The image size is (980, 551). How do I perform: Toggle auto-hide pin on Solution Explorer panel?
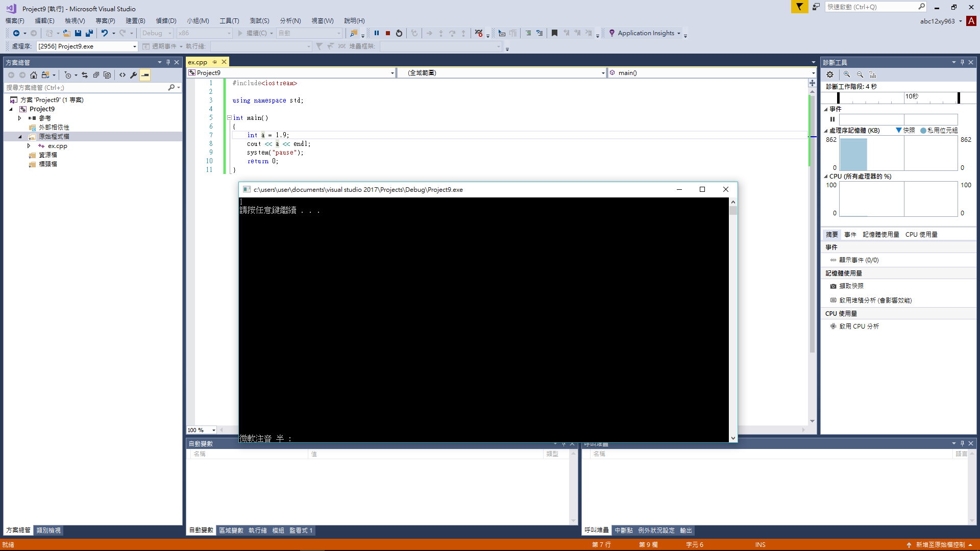tap(168, 62)
